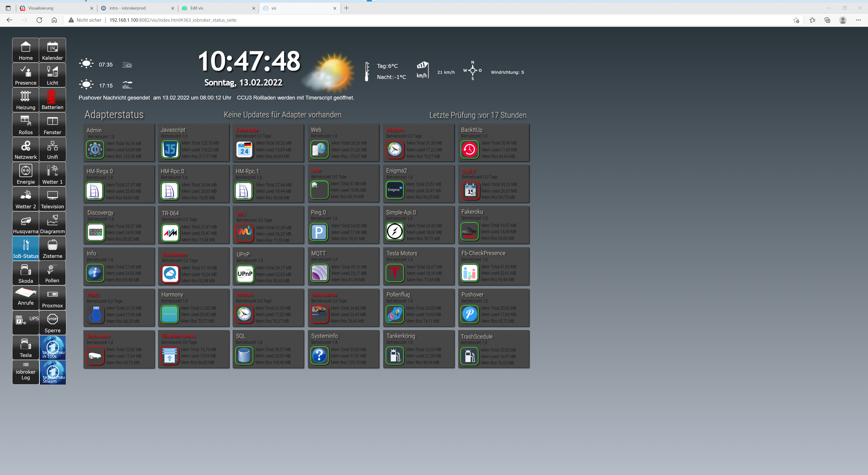Screen dimensions: 868x475
Task: Open the tagesschau Stream thumbnail
Action: tap(53, 373)
